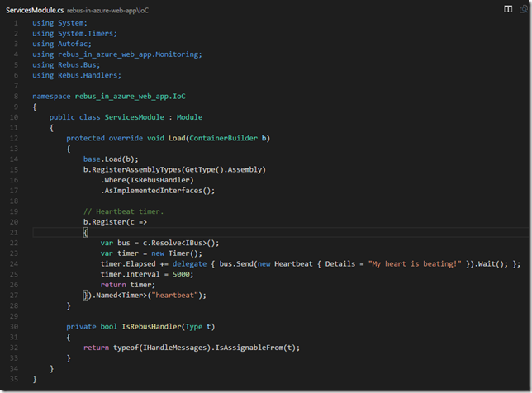
Task: Click the 'using System.Timers;' line
Action: tap(74, 34)
